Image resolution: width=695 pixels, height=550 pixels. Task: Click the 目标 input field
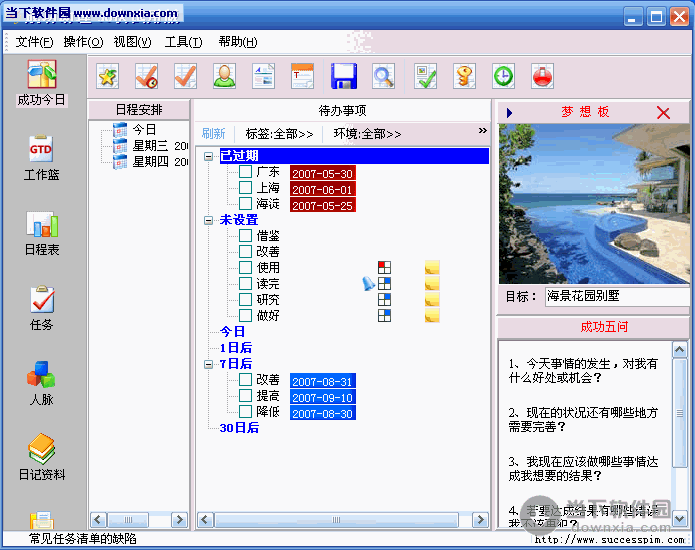pyautogui.click(x=615, y=296)
